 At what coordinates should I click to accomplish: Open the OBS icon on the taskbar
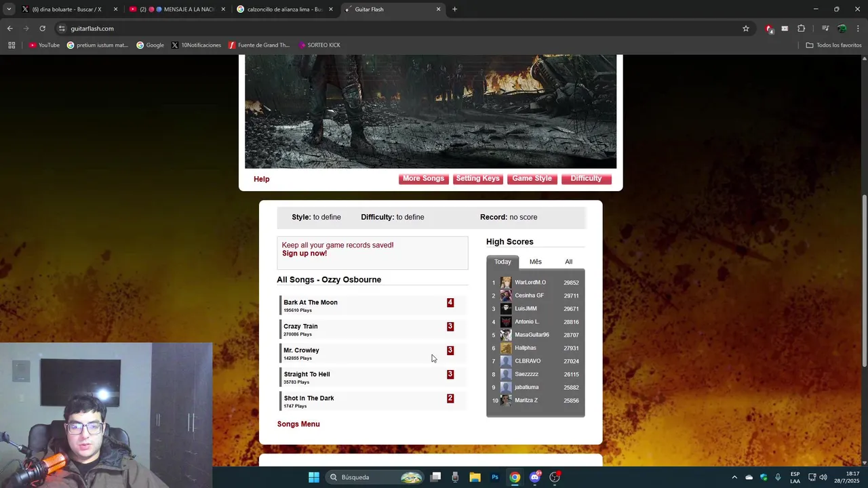point(555,477)
